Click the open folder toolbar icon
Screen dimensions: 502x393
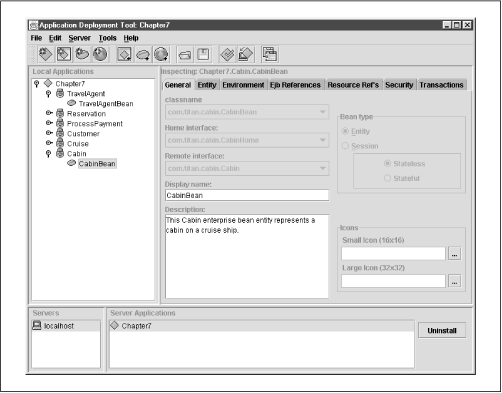185,54
